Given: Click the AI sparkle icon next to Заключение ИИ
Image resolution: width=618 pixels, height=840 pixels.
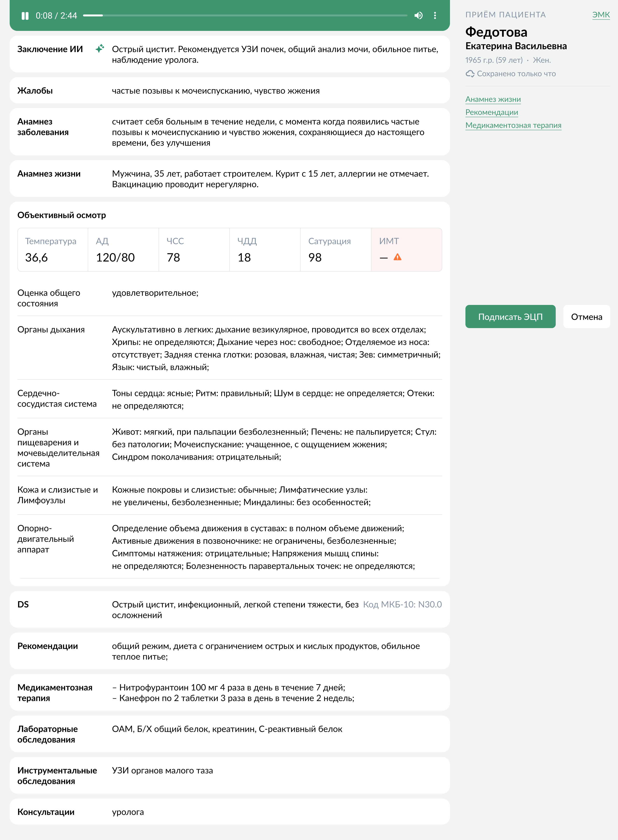Looking at the screenshot, I should (x=99, y=48).
